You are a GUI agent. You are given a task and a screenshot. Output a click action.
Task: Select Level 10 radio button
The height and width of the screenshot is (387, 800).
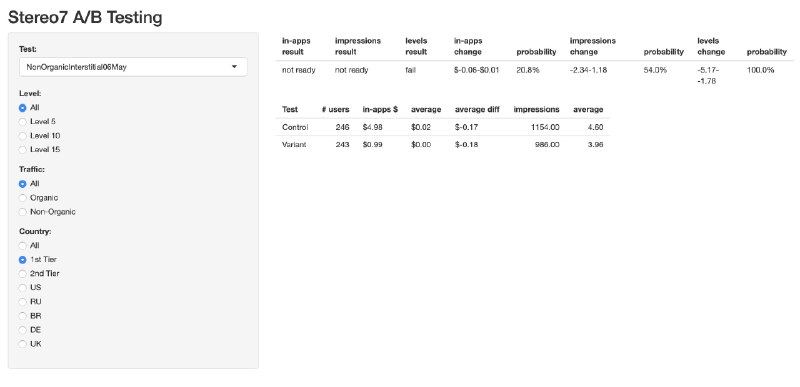22,136
